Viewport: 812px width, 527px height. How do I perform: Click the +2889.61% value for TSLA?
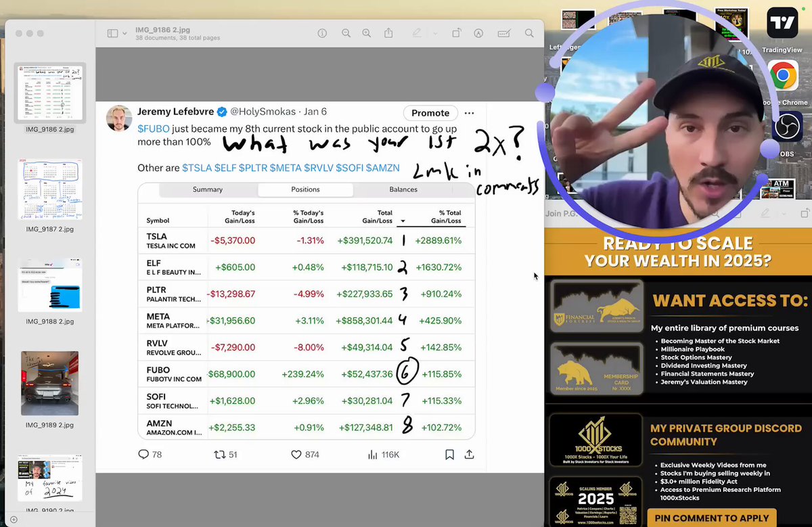[x=438, y=240]
